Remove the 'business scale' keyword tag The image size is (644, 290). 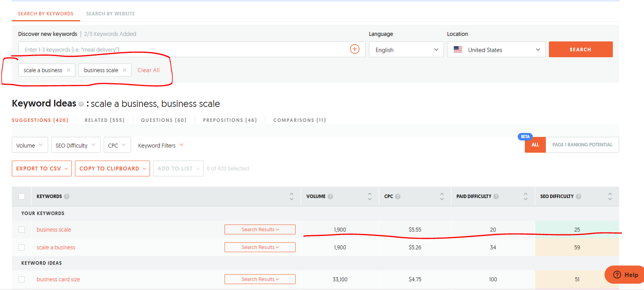[125, 70]
